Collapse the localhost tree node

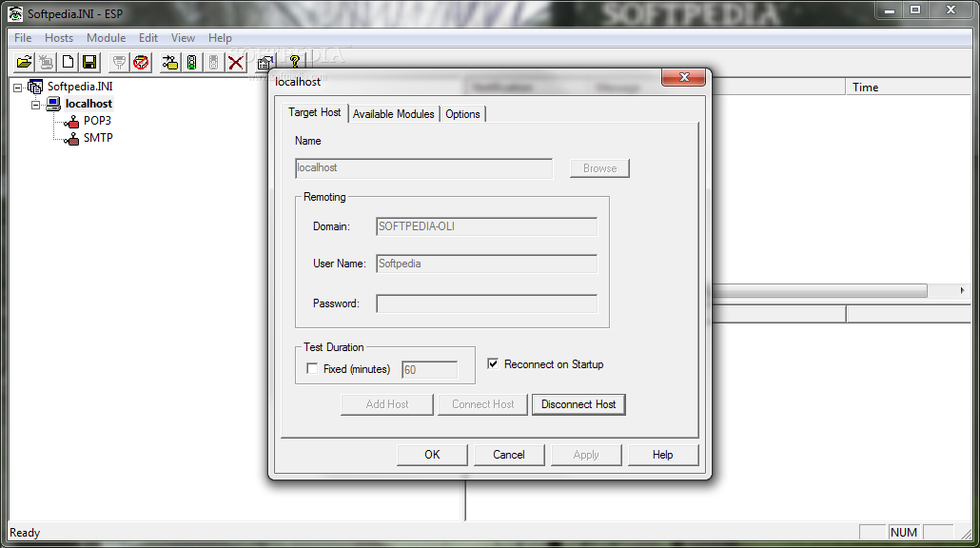pyautogui.click(x=35, y=105)
